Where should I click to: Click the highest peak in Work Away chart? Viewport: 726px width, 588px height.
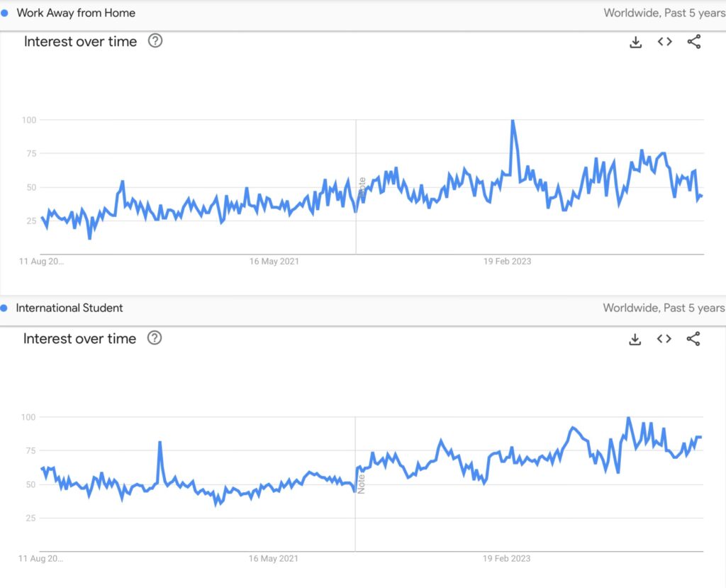coord(512,121)
